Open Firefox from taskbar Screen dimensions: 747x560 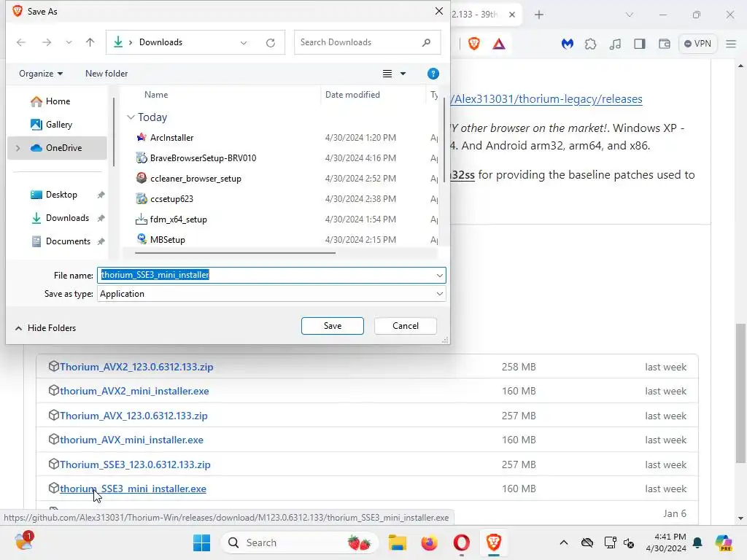point(429,542)
